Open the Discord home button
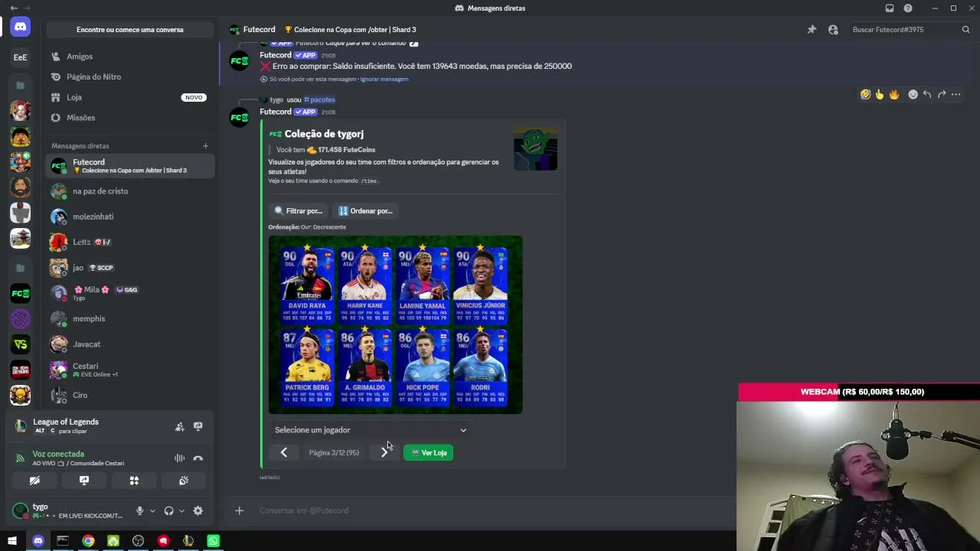This screenshot has width=980, height=551. click(x=21, y=27)
